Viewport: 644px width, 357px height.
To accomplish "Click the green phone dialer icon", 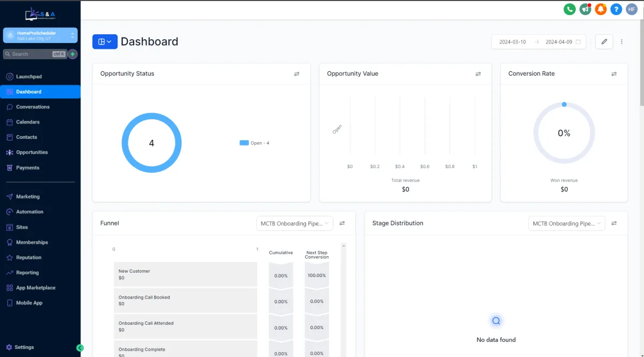I will point(569,9).
